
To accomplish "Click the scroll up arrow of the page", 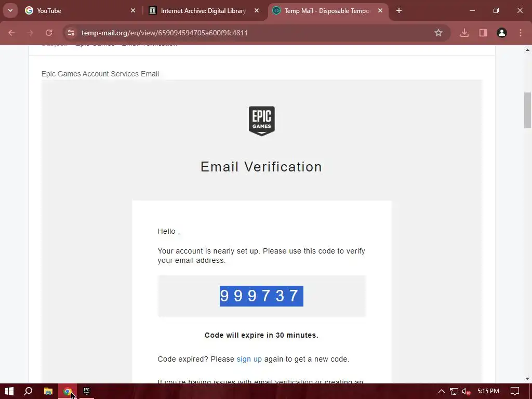I will coord(527,50).
